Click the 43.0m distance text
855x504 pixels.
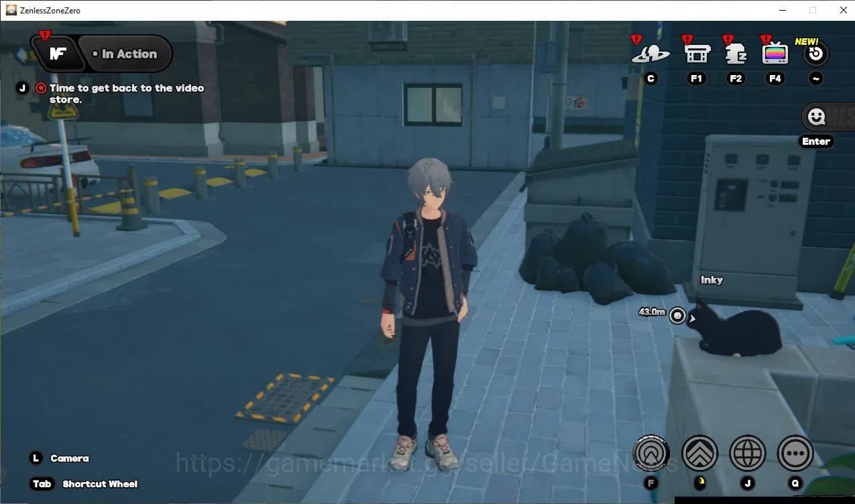click(652, 312)
